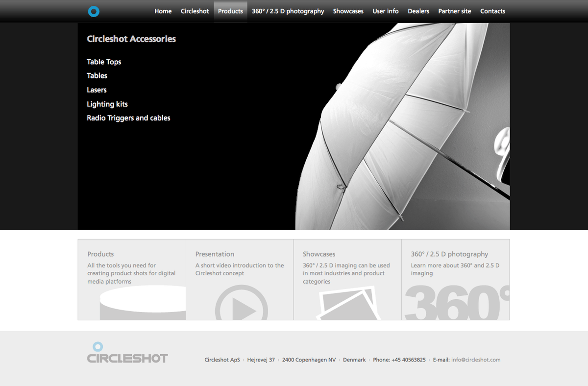Open the Contacts menu item
588x386 pixels.
point(492,11)
